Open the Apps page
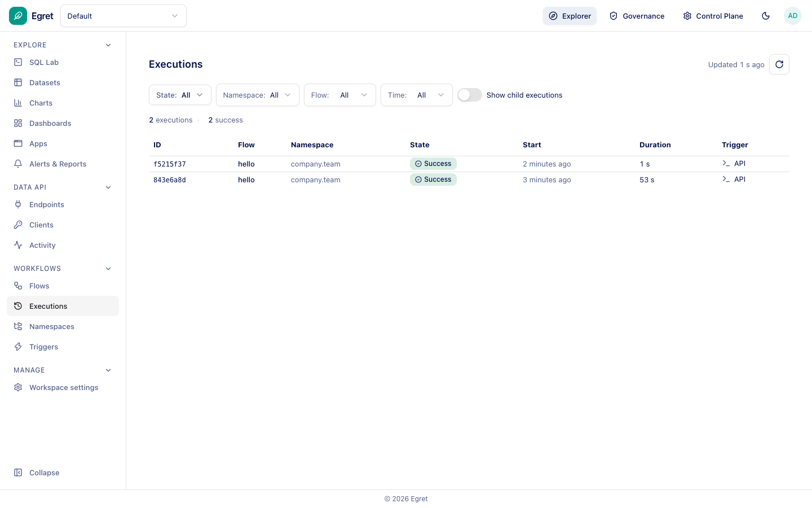 (63, 144)
